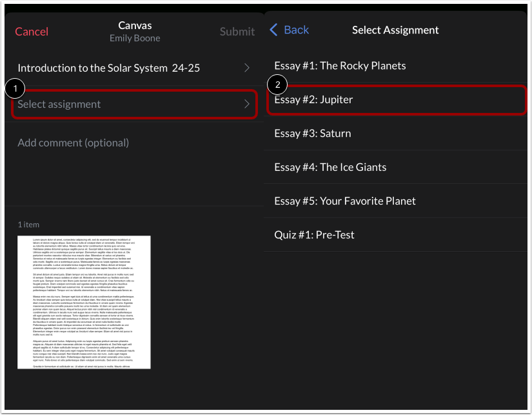Select Quiz #1: Pre-Test
532x415 pixels.
tap(314, 234)
